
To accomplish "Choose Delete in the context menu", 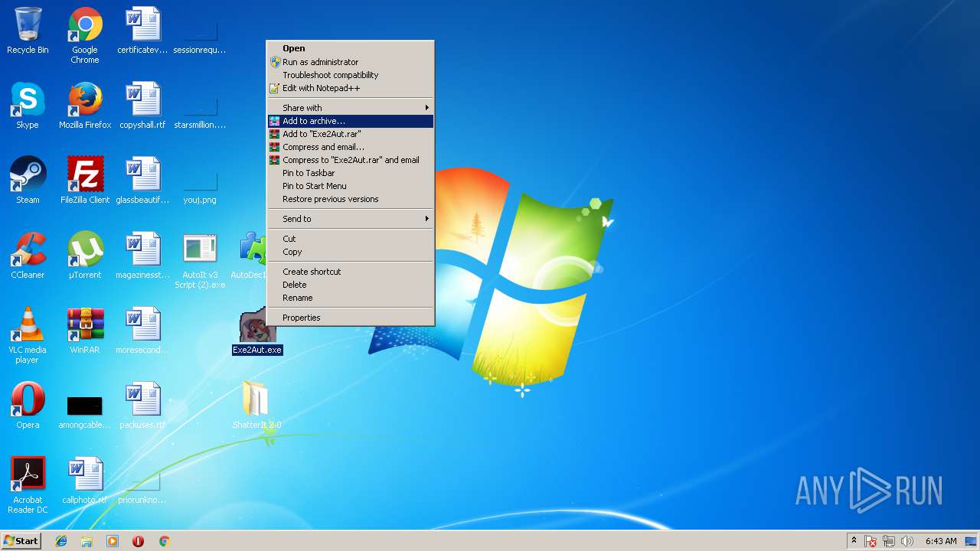I will pyautogui.click(x=351, y=285).
